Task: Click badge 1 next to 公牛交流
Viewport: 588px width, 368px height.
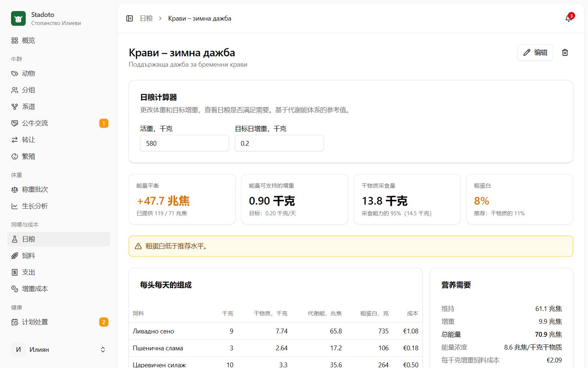Action: pyautogui.click(x=104, y=123)
